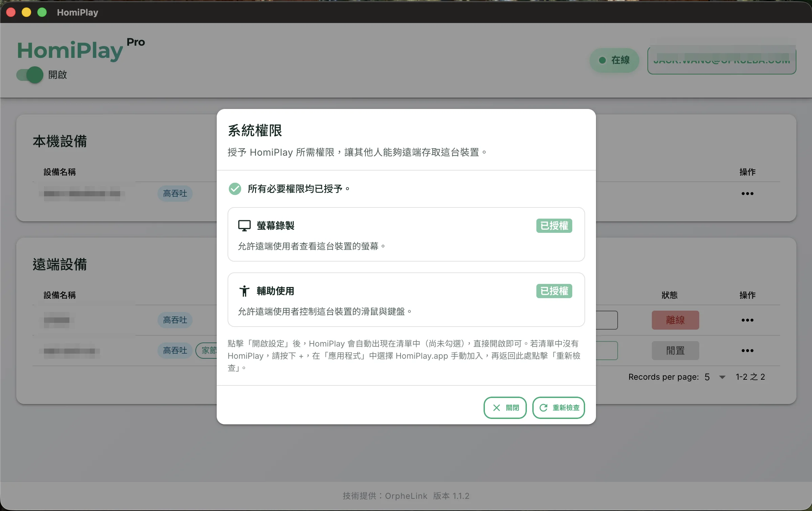Open the three-dot menu on the 離線 row

[x=747, y=320]
